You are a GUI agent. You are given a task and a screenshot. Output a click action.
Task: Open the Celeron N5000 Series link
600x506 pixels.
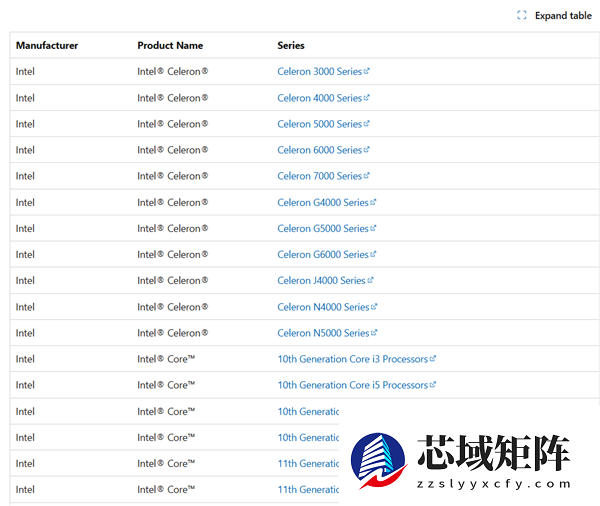click(327, 333)
